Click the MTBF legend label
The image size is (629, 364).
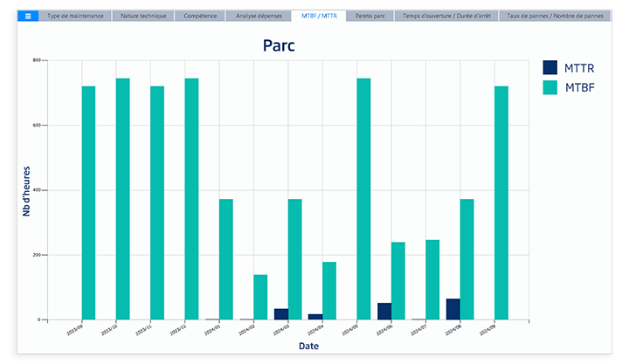coord(580,87)
